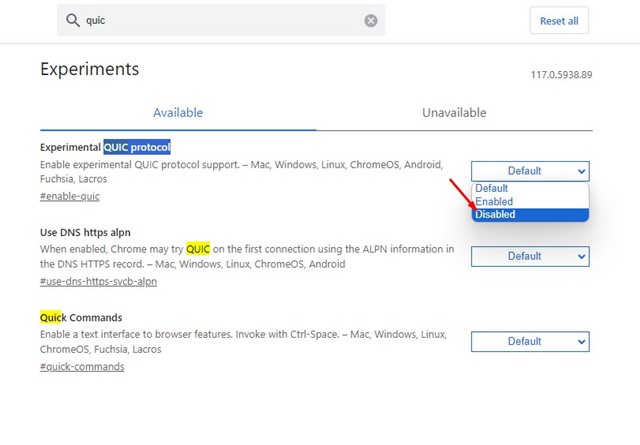Click the magnifier search icon
This screenshot has height=445, width=640.
(x=74, y=21)
